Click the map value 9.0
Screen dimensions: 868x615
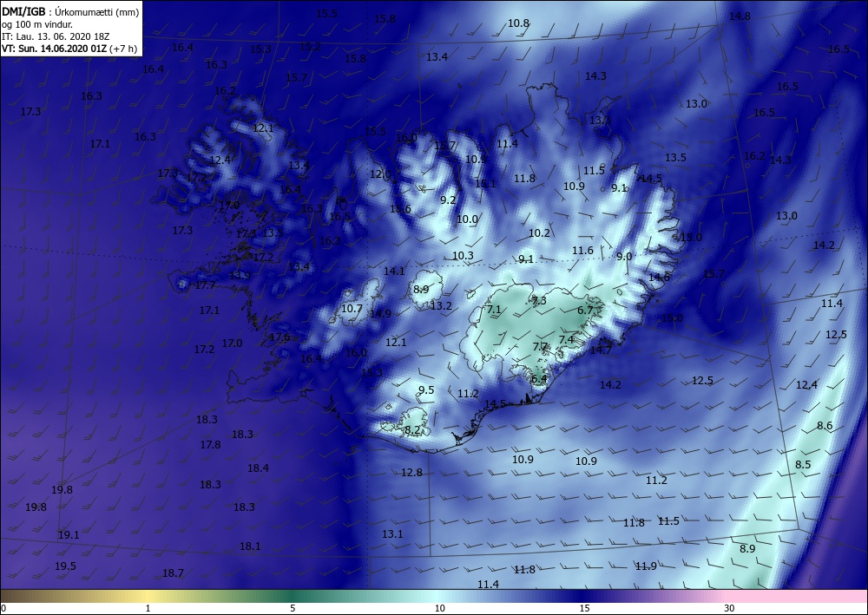(x=624, y=257)
